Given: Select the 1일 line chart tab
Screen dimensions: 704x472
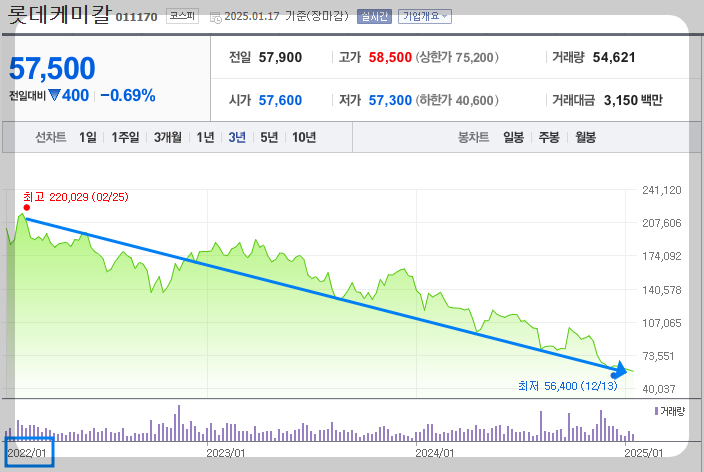Looking at the screenshot, I should [88, 137].
